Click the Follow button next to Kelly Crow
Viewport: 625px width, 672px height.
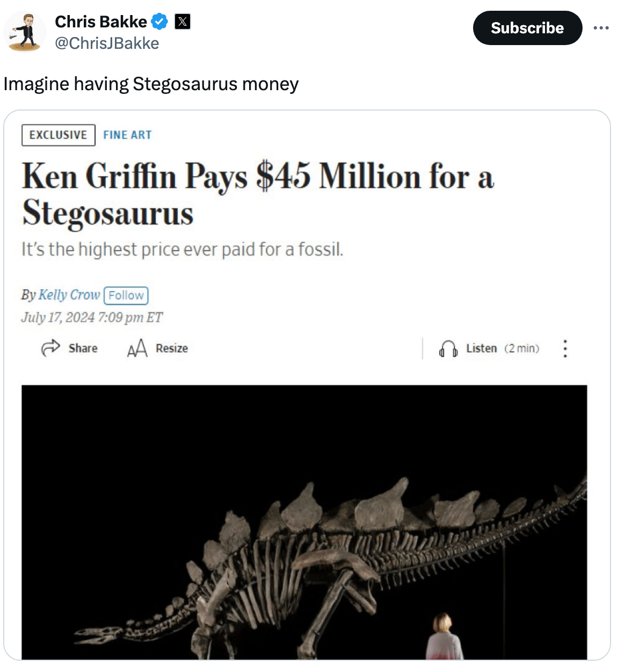tap(126, 295)
